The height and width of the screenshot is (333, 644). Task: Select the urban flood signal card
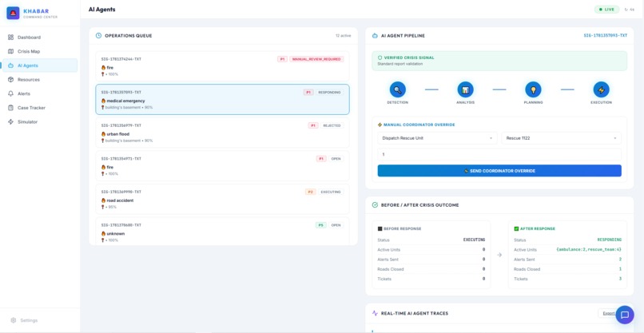tap(222, 133)
